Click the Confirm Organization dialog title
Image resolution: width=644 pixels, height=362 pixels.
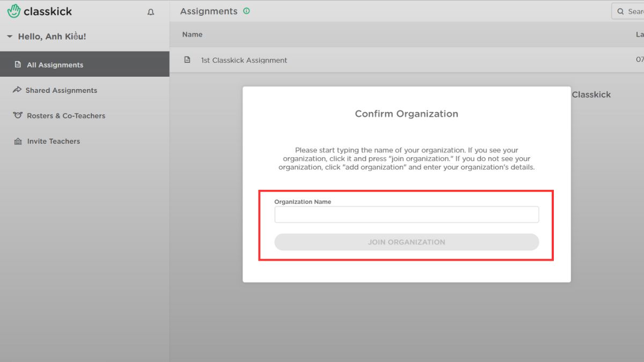point(407,114)
